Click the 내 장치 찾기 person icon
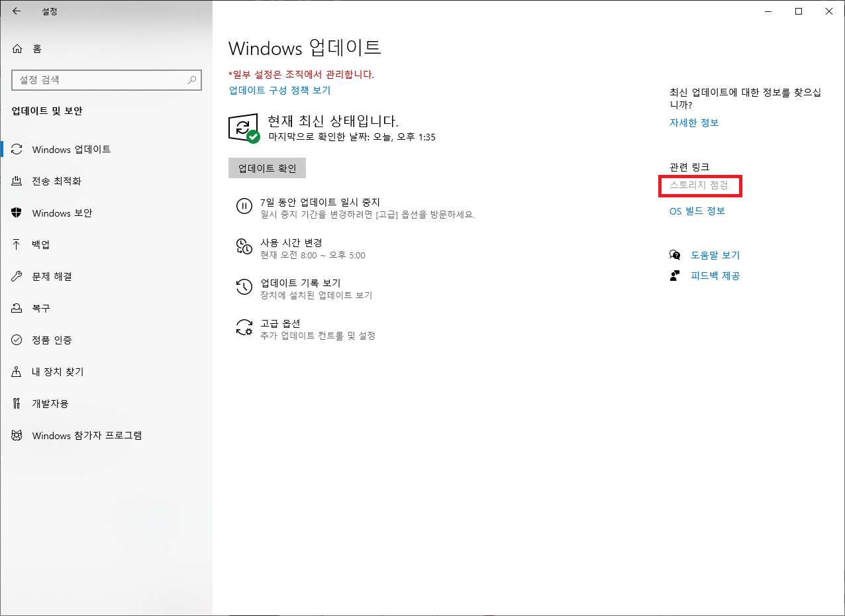This screenshot has width=845, height=616. [x=18, y=372]
